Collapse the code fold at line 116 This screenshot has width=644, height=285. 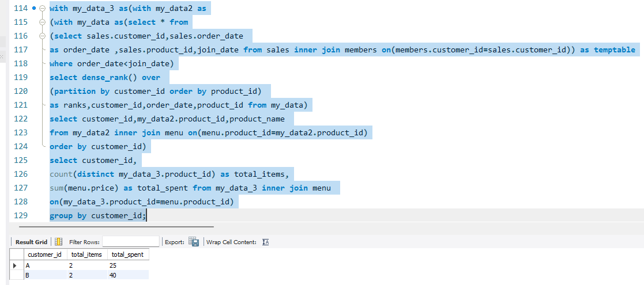tap(42, 36)
